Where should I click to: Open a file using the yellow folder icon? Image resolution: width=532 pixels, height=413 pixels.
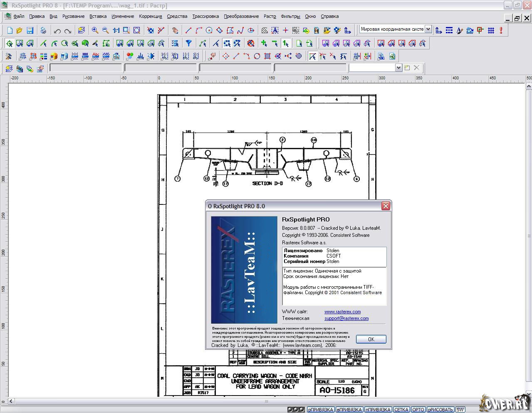coord(20,30)
